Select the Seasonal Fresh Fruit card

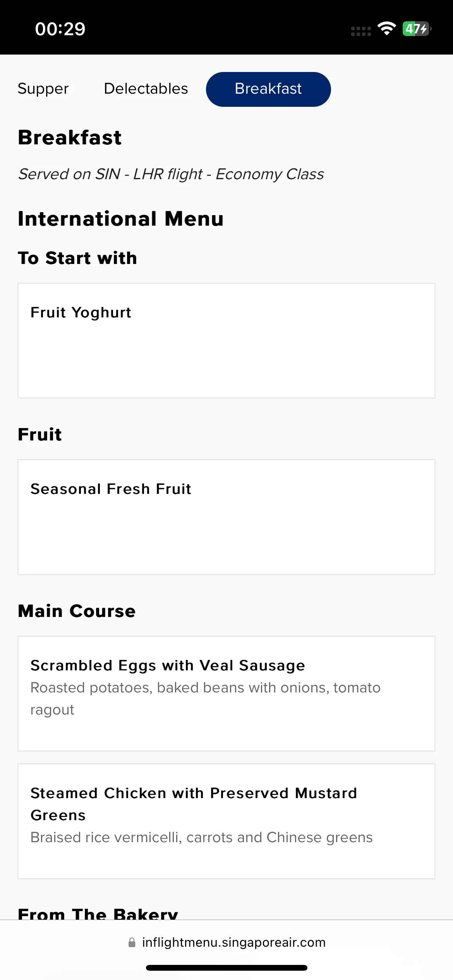click(226, 517)
